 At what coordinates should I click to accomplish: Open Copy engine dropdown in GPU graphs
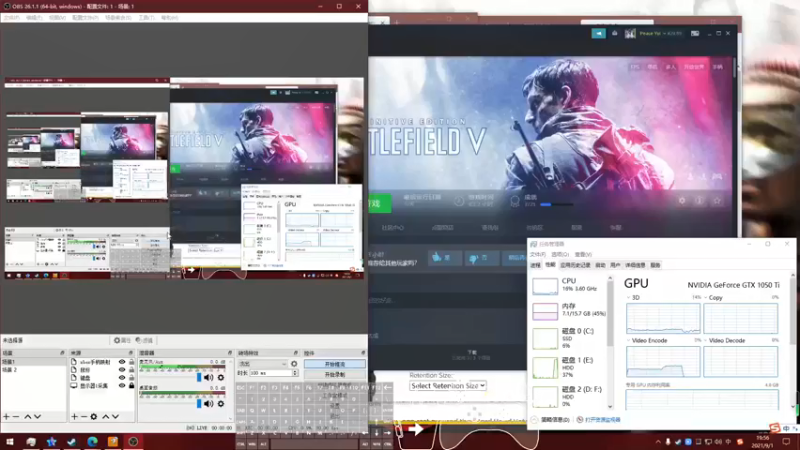pyautogui.click(x=706, y=297)
